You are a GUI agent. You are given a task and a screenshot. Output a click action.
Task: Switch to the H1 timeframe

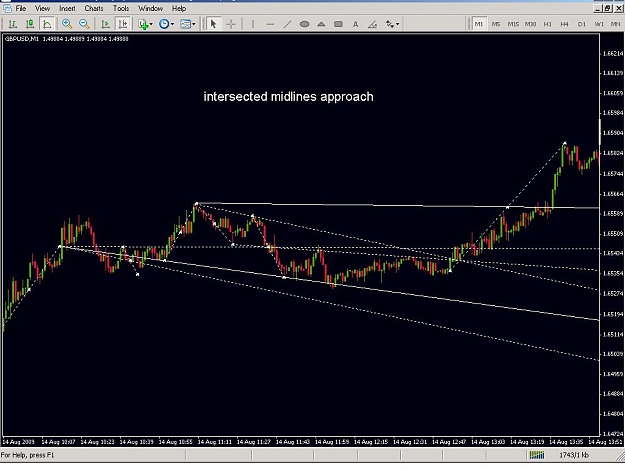[547, 24]
